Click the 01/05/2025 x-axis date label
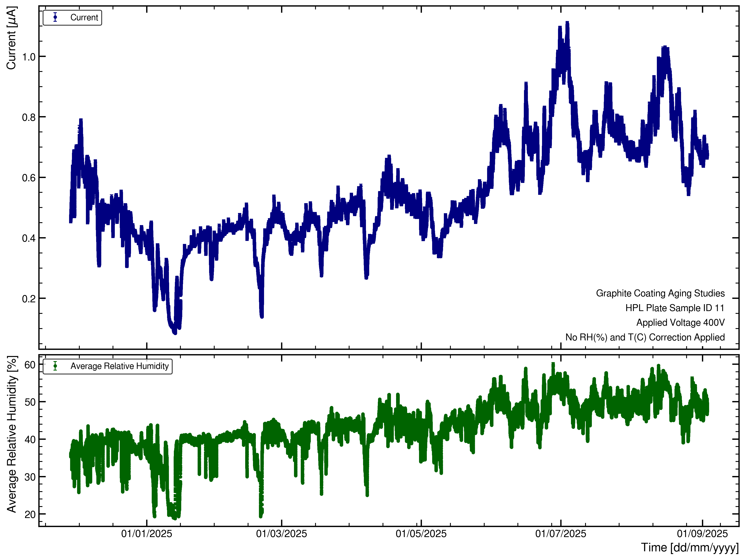This screenshot has width=745, height=560. tap(421, 534)
